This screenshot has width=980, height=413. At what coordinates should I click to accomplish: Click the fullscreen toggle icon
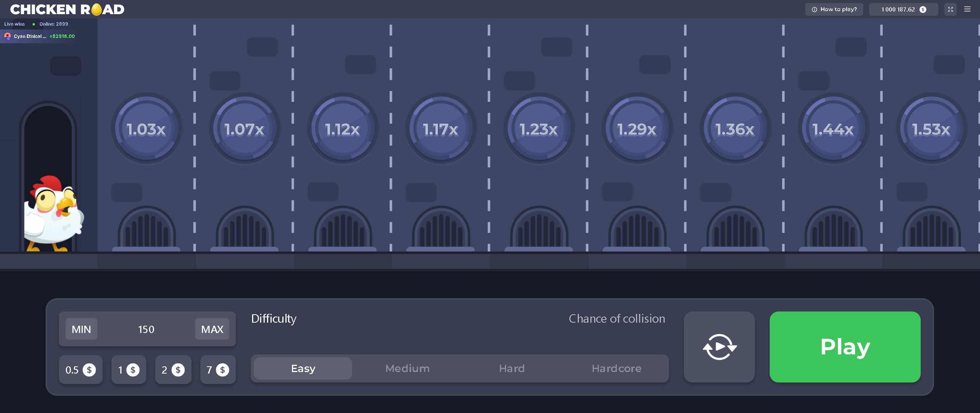point(950,9)
